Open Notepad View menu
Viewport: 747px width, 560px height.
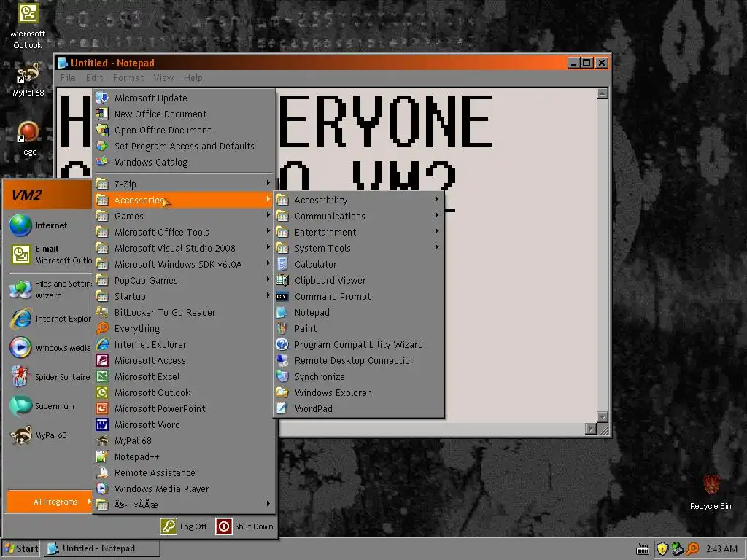click(x=163, y=77)
